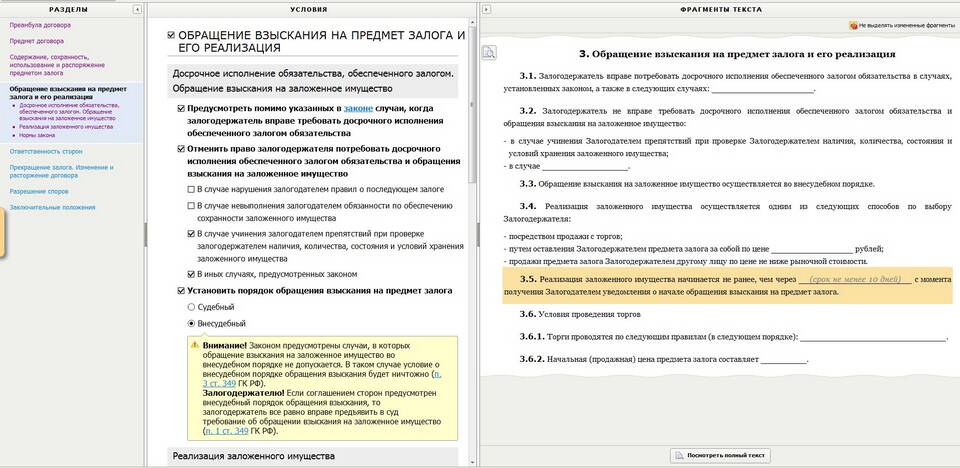Follow the 'законе' hyperlink in conditions

(x=358, y=108)
